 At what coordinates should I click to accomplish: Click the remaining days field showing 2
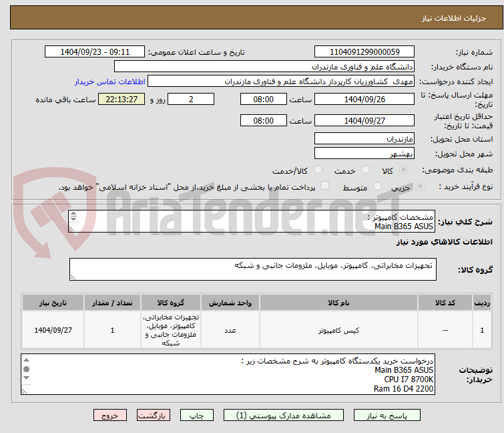[191, 99]
